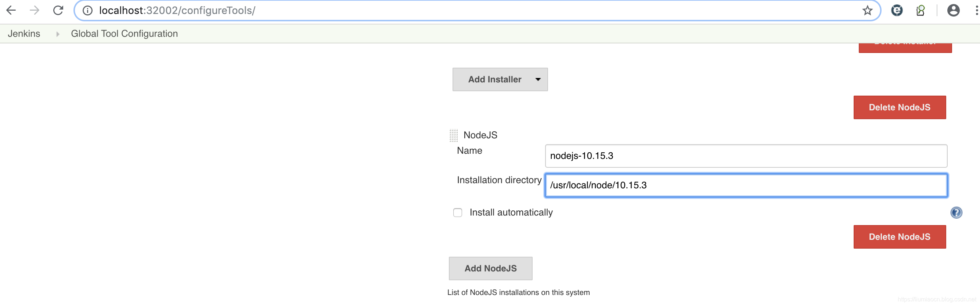Click the 'Installation directory' label
Viewport: 980px width, 306px height.
pos(499,180)
